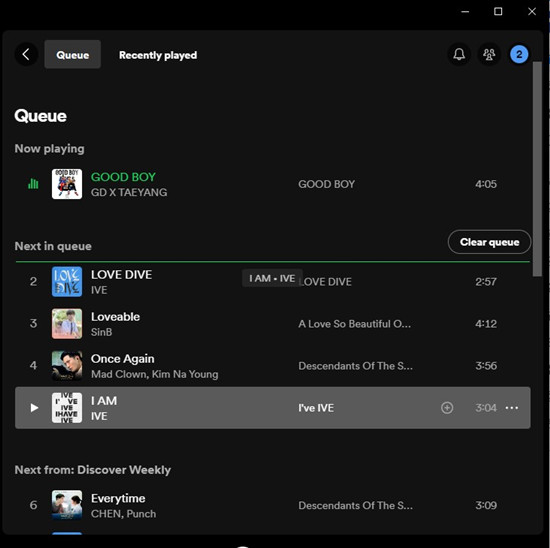Image resolution: width=550 pixels, height=548 pixels.
Task: Open the friends activity icon
Action: pyautogui.click(x=489, y=54)
